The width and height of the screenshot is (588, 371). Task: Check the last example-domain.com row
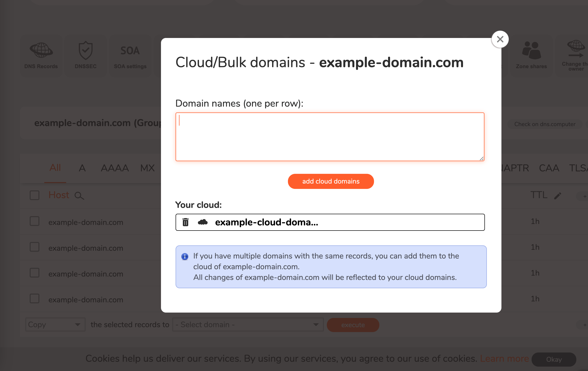coord(35,298)
